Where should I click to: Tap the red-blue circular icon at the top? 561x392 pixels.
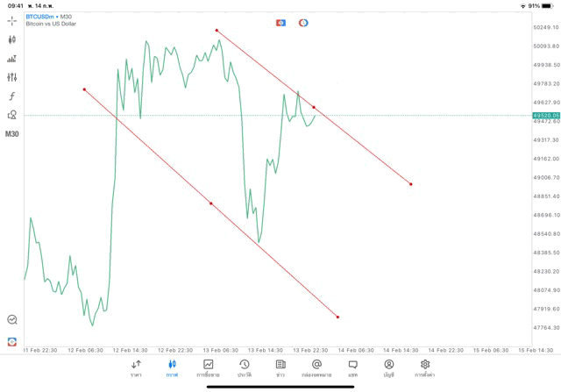click(303, 23)
